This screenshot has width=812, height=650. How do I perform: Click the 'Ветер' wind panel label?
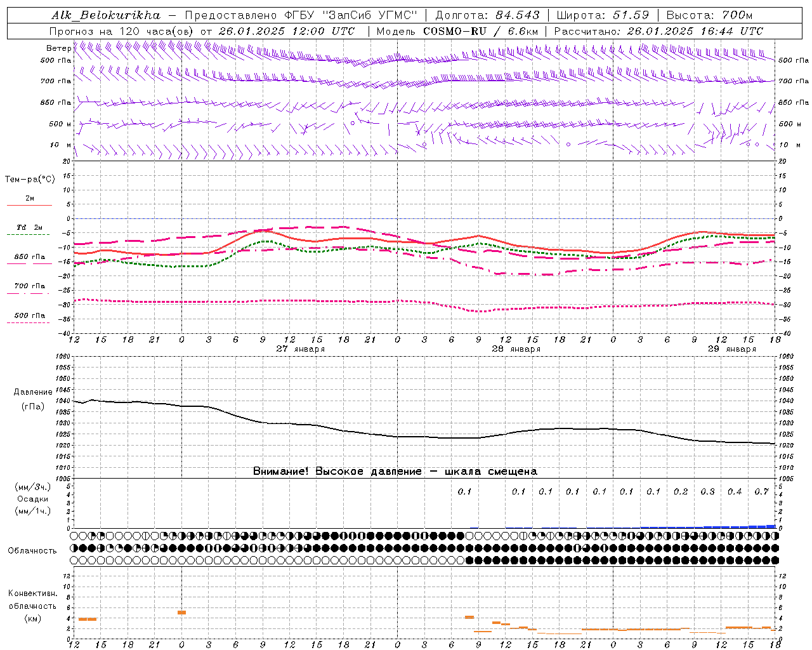[58, 48]
